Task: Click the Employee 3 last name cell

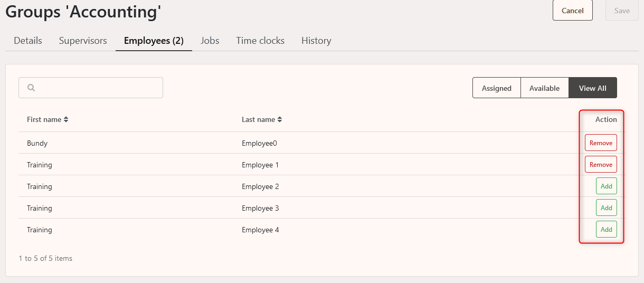Action: [260, 208]
